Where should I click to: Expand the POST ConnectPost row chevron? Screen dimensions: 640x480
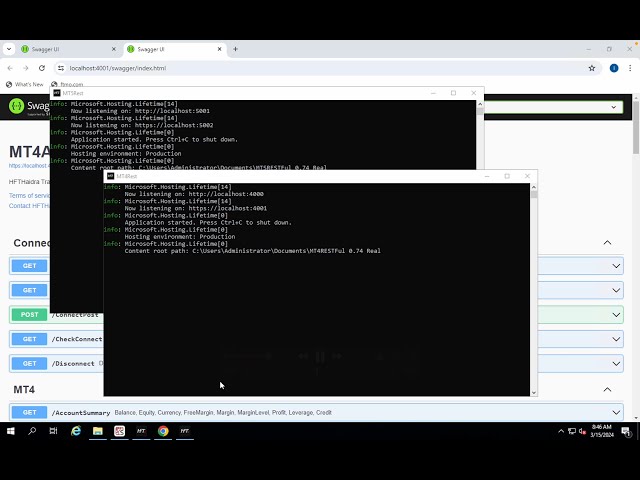coord(616,315)
